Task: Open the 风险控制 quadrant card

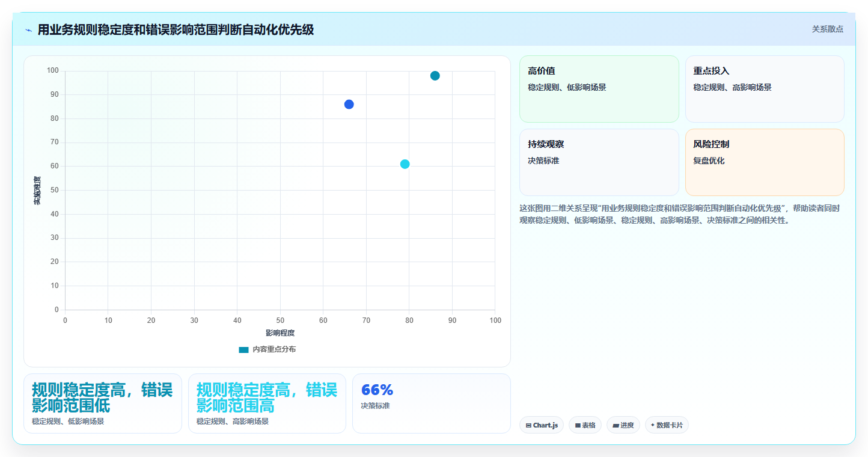Action: (x=765, y=162)
